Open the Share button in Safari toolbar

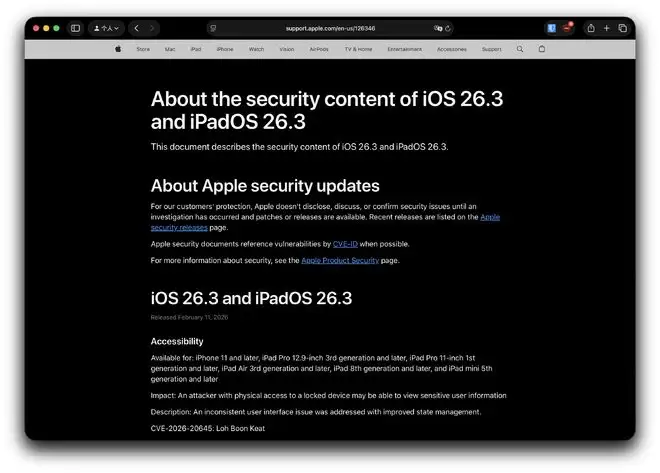tap(590, 28)
